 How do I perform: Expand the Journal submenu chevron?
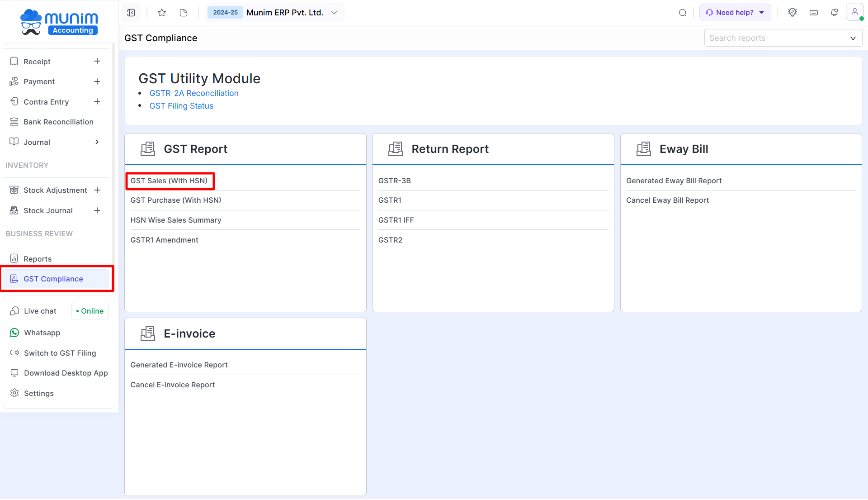[97, 142]
